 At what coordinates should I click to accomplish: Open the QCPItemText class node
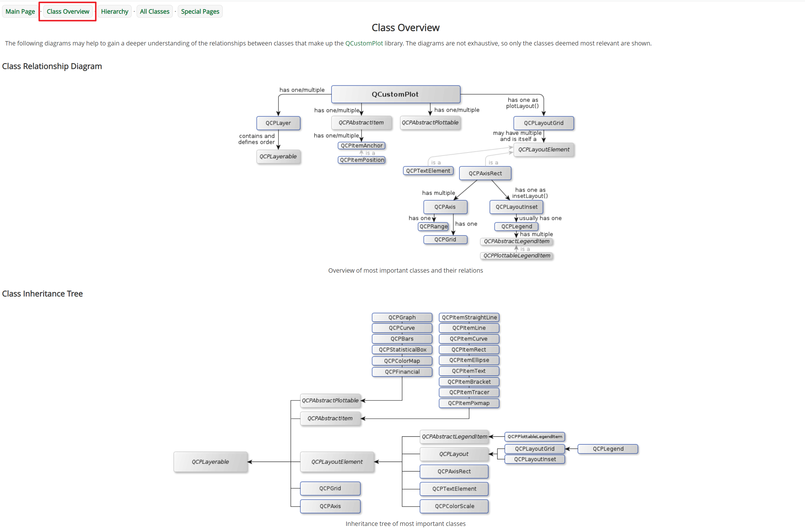[469, 371]
